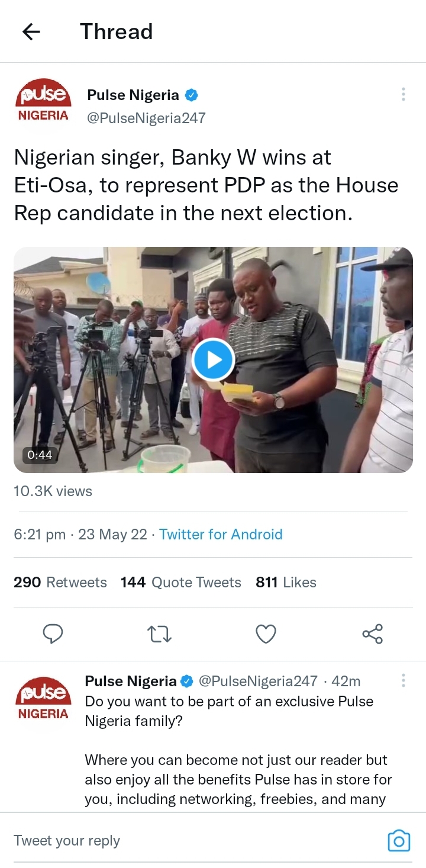
Task: Type in the Tweet your reply field
Action: 177,840
